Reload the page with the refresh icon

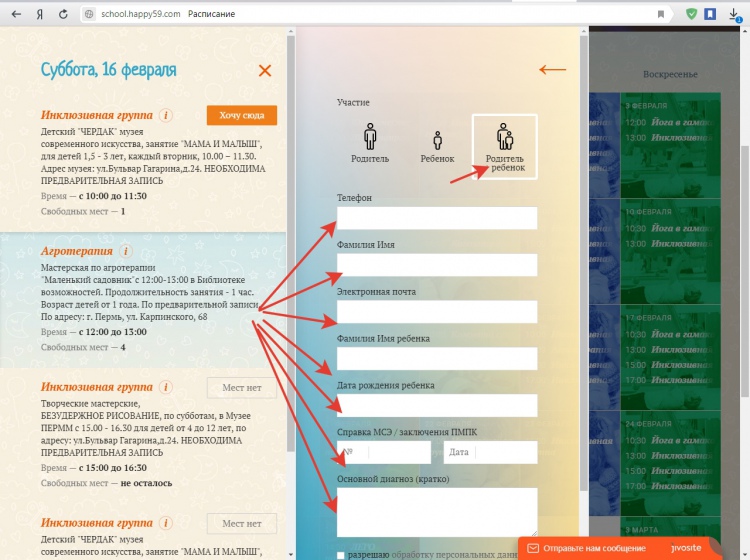click(63, 15)
